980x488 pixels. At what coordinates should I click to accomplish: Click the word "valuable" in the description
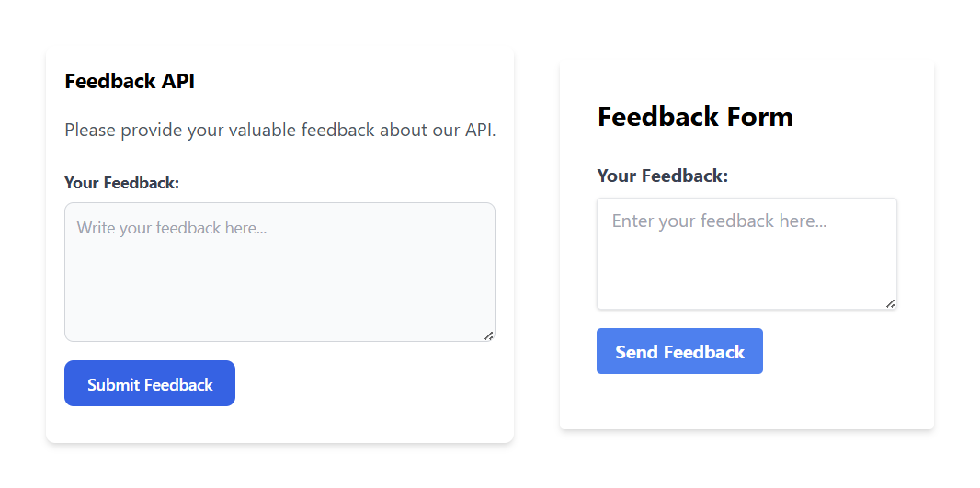point(263,130)
